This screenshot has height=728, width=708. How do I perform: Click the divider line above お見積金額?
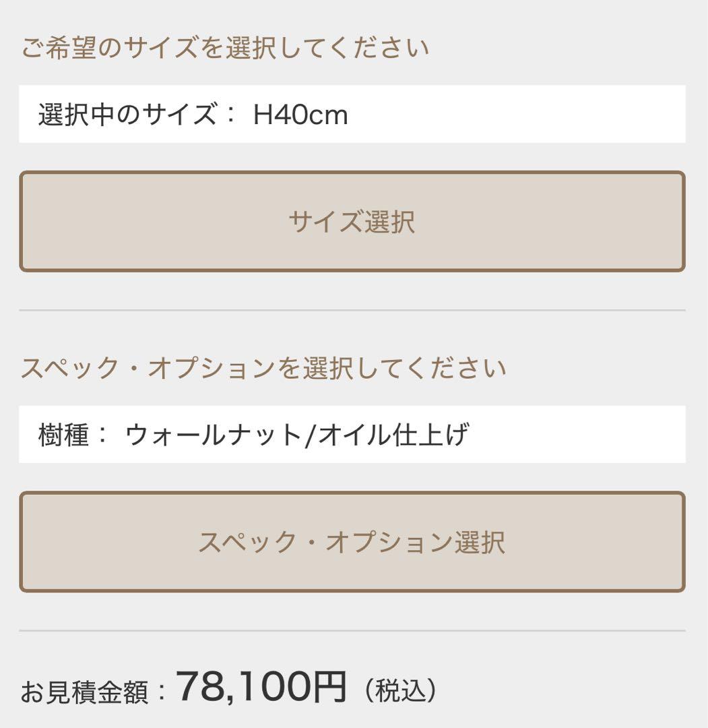352,631
